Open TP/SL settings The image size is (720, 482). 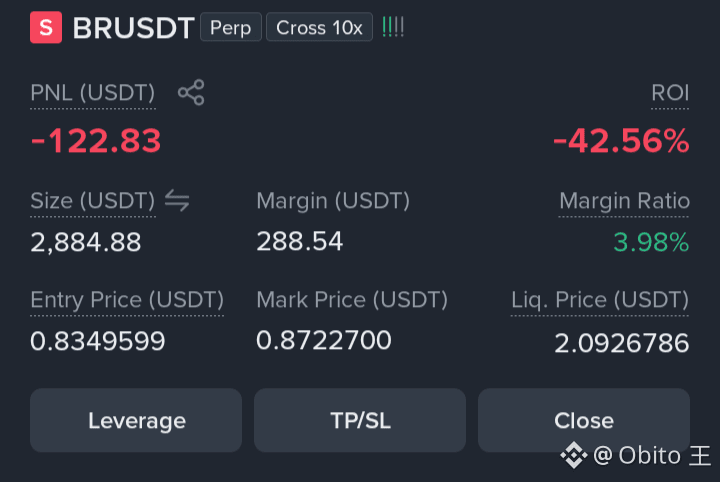click(360, 420)
